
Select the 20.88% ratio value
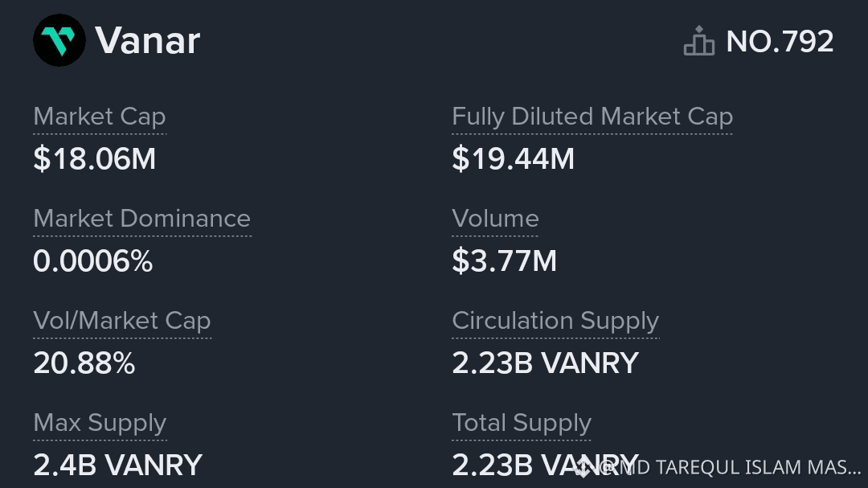(x=84, y=363)
